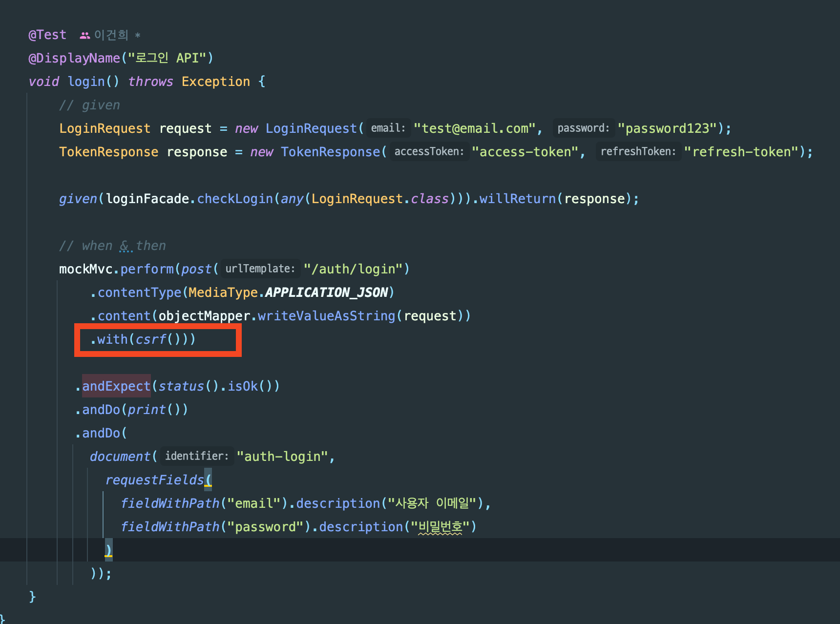
Task: Click the accessToken: parameter hint
Action: [x=429, y=152]
